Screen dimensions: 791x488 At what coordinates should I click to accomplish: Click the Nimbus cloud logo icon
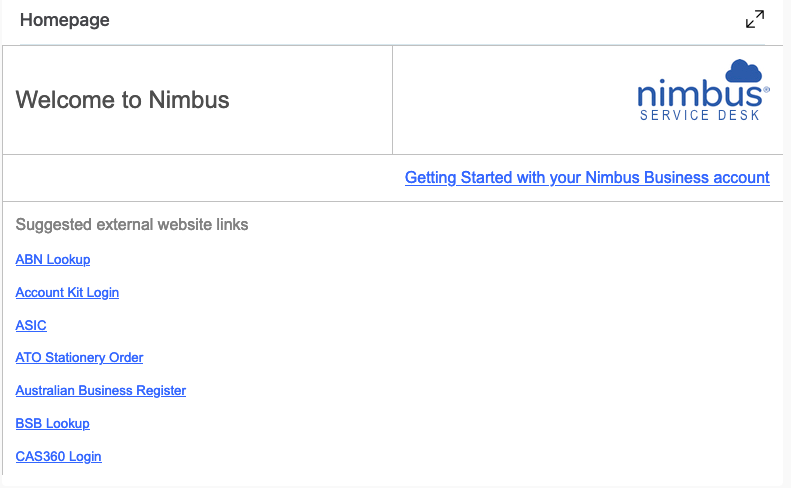(x=743, y=71)
